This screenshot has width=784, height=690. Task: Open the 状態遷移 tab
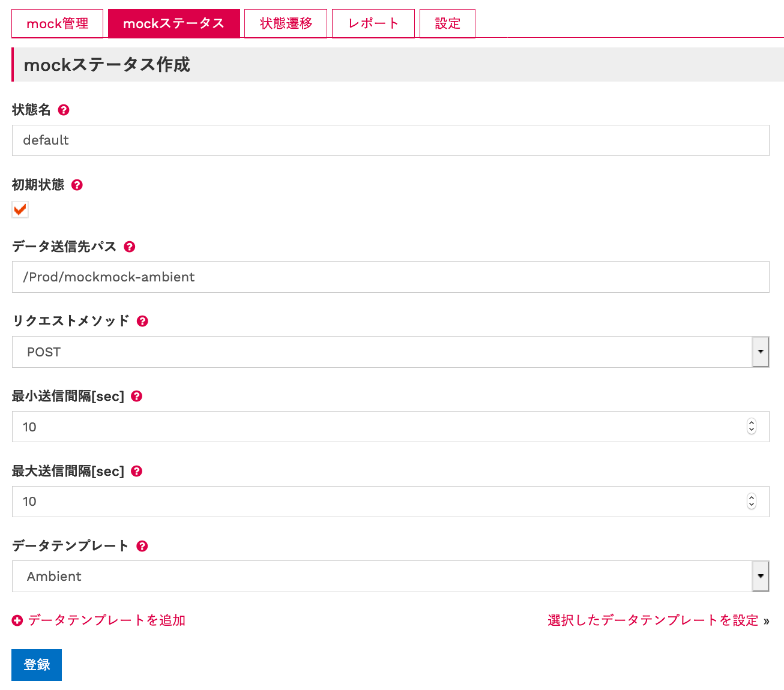pos(285,23)
